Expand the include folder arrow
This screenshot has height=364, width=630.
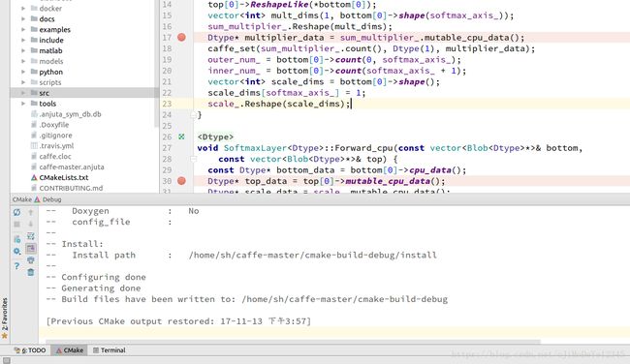(23, 40)
